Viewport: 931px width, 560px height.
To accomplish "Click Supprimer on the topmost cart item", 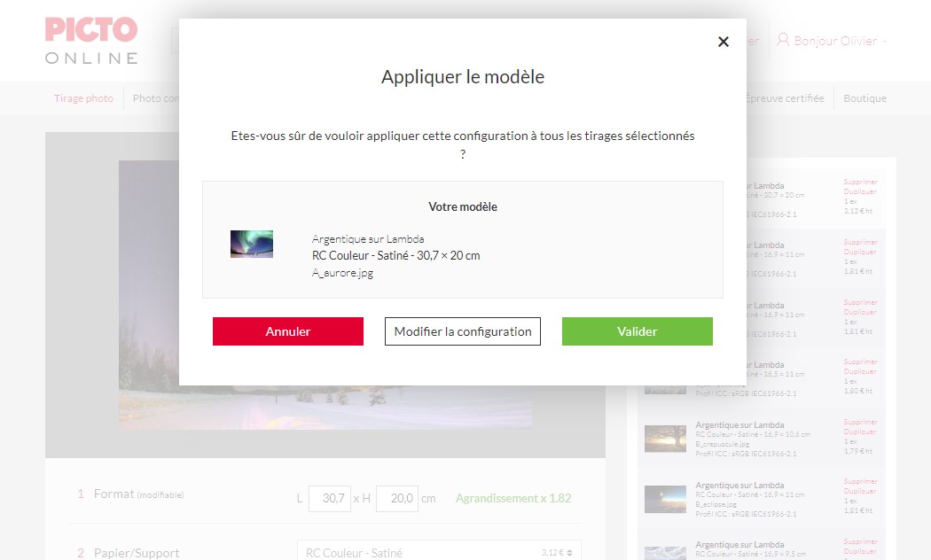I will [859, 180].
